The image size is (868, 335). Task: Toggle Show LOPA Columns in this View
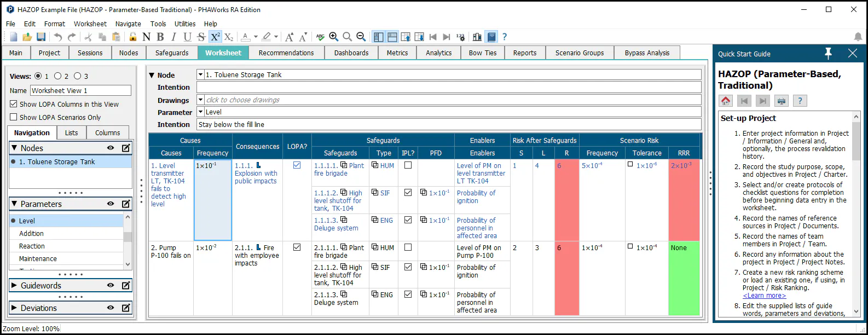tap(14, 104)
